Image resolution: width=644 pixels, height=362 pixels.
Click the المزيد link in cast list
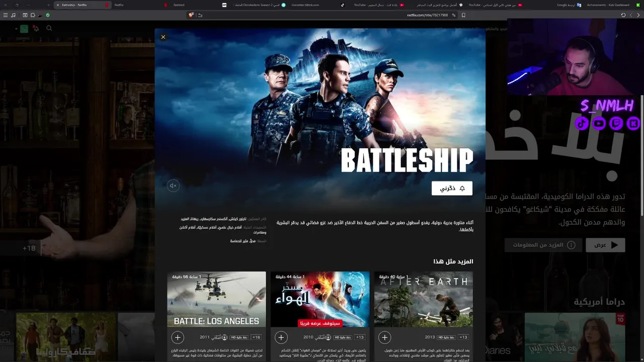(186, 219)
